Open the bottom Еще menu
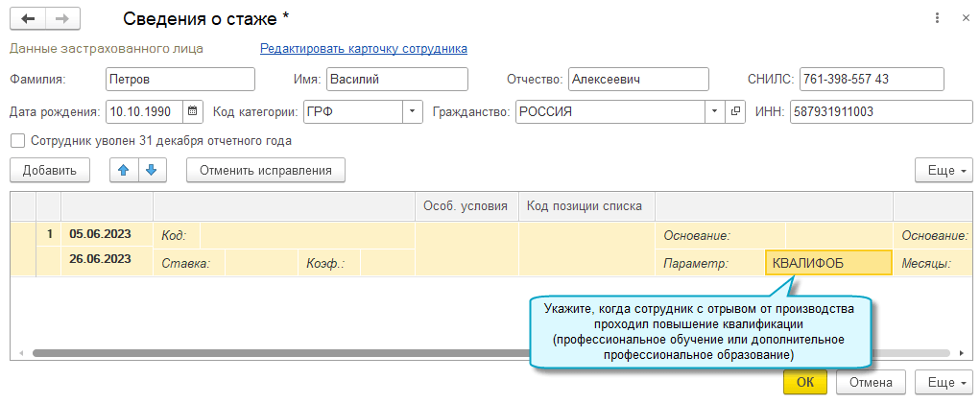 point(946,382)
